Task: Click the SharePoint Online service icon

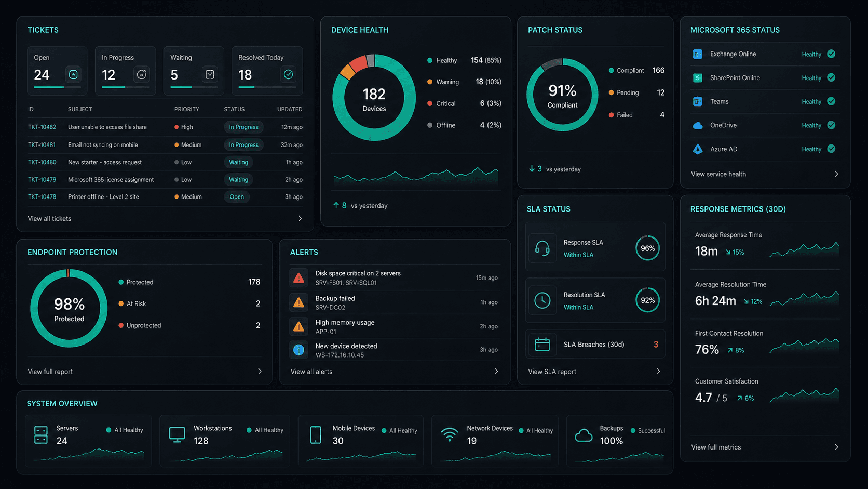Action: [x=698, y=78]
